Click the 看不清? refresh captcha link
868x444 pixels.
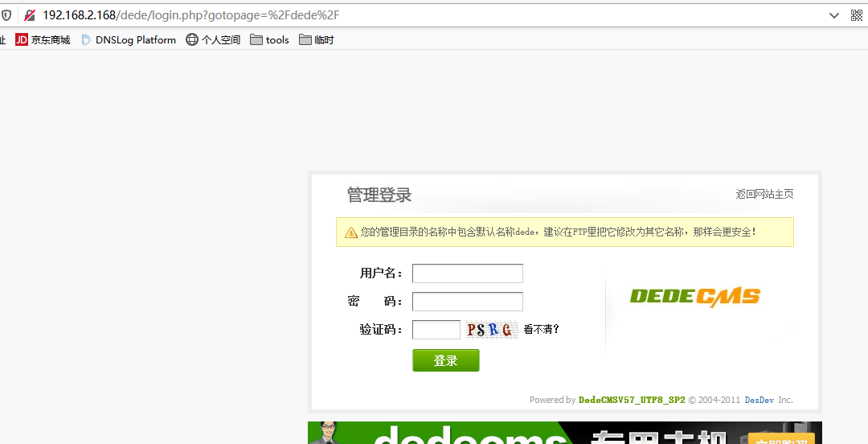point(542,329)
